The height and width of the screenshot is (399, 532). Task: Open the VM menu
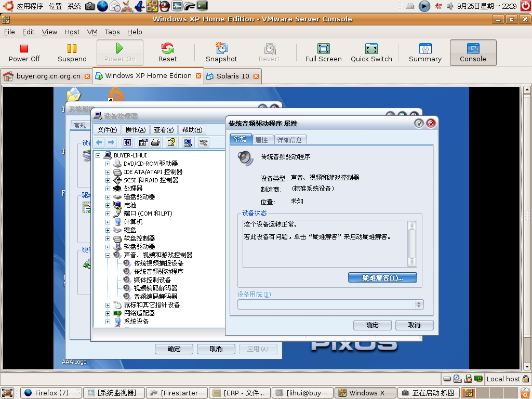point(92,32)
